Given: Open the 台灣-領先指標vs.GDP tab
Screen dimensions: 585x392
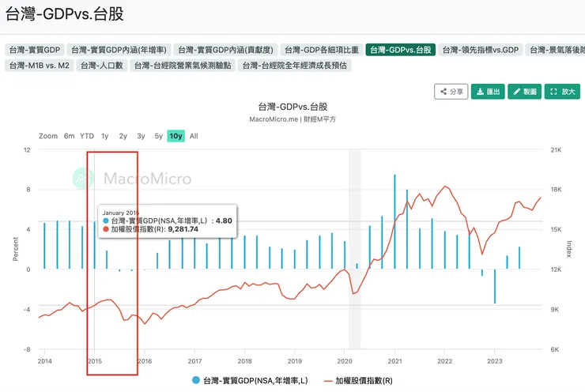Looking at the screenshot, I should (481, 50).
